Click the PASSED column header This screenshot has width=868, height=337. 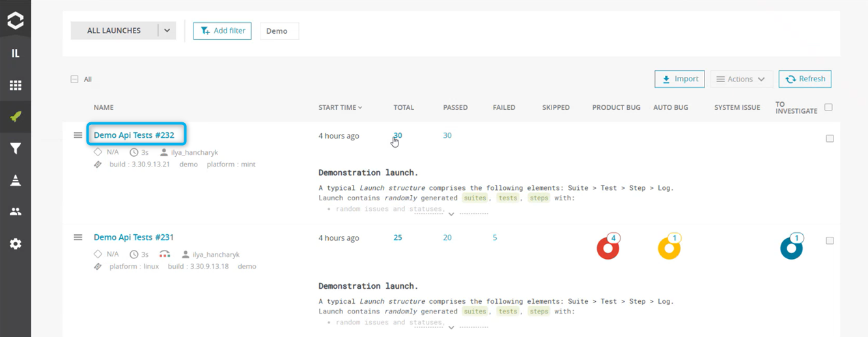point(455,107)
